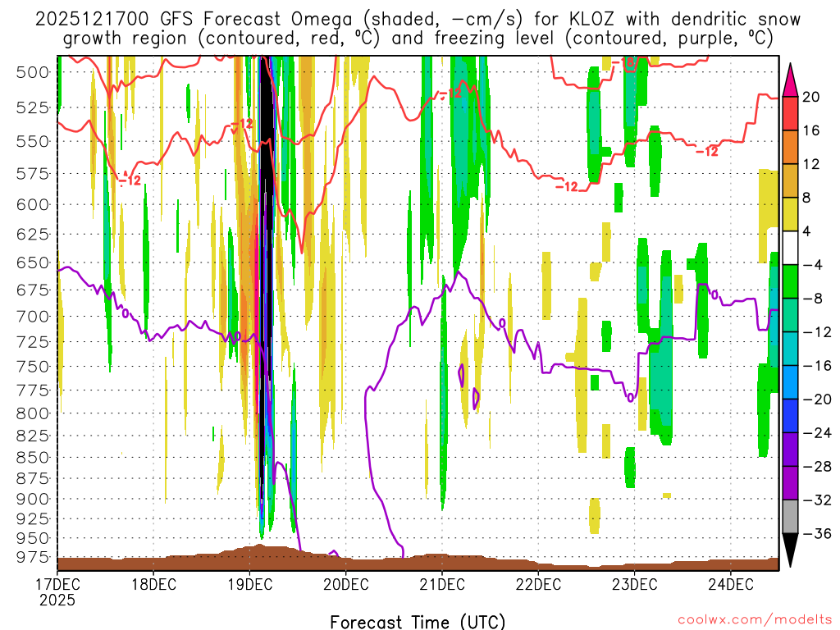The image size is (840, 630).
Task: Click the 875 pressure level label
Action: pyautogui.click(x=33, y=478)
